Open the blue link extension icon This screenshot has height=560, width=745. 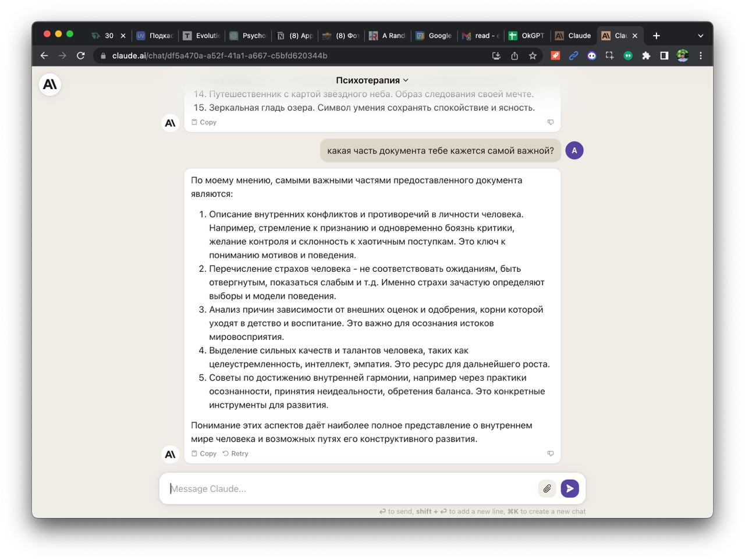[573, 56]
